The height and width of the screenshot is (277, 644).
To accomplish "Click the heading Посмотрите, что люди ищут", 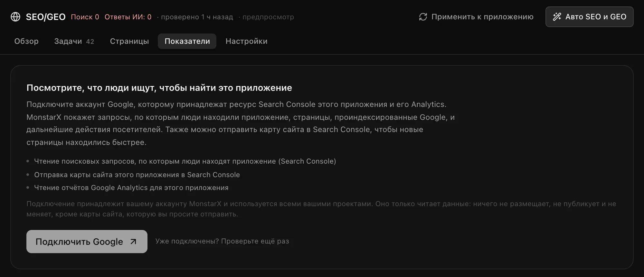I will pos(159,88).
